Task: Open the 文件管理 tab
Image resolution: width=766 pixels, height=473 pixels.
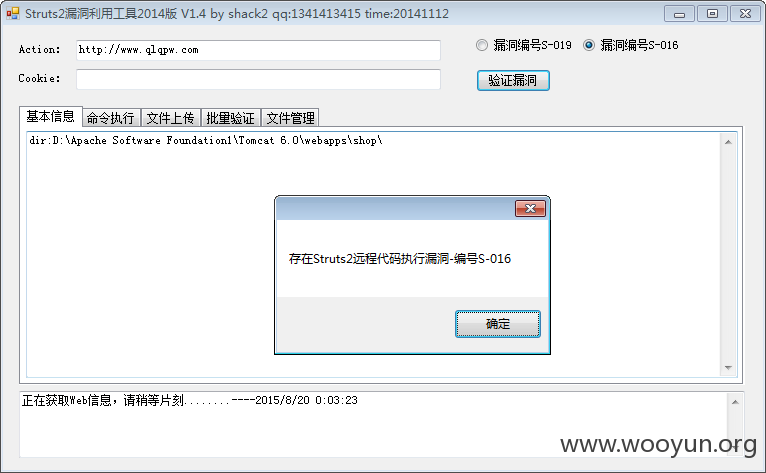Action: (290, 118)
